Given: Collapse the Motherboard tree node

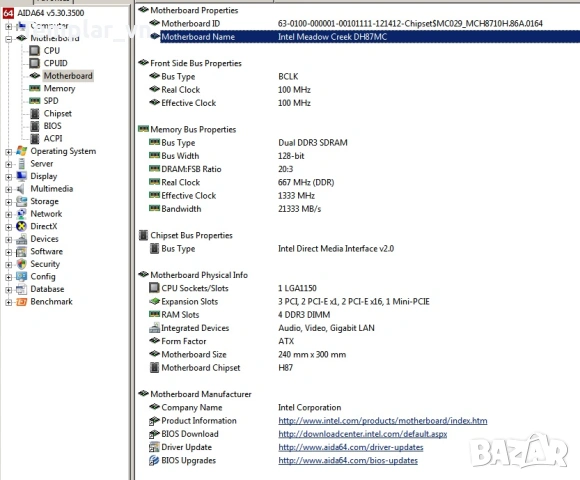Looking at the screenshot, I should tap(9, 38).
